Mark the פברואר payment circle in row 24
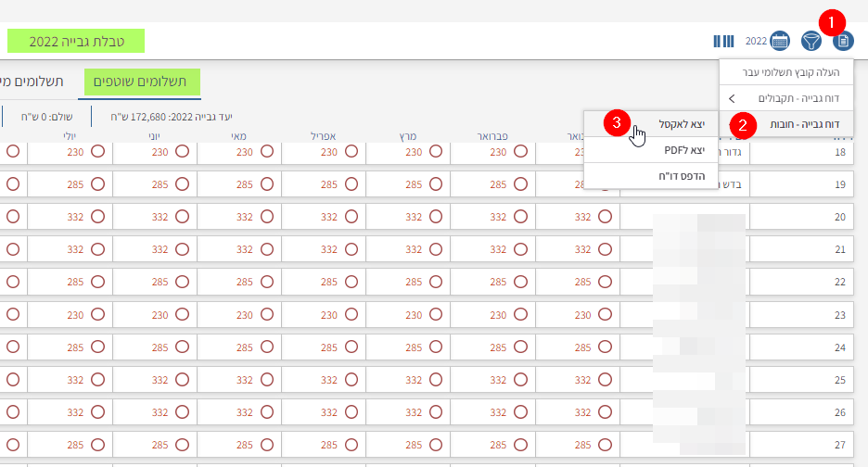868x467 pixels. [x=520, y=347]
